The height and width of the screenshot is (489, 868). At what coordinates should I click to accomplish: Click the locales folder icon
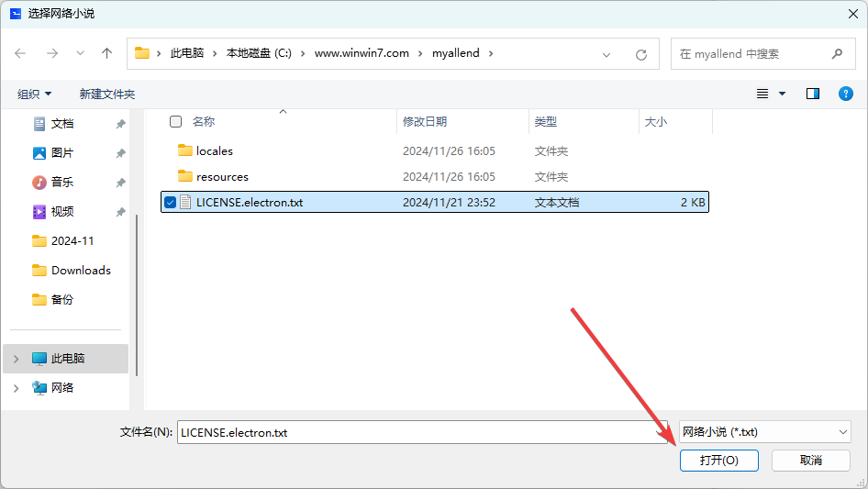(185, 150)
